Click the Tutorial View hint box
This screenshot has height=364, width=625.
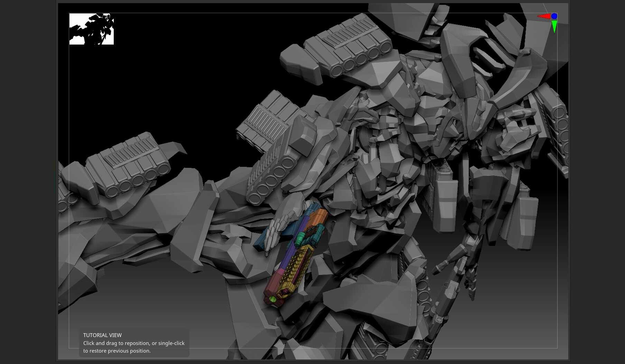134,343
